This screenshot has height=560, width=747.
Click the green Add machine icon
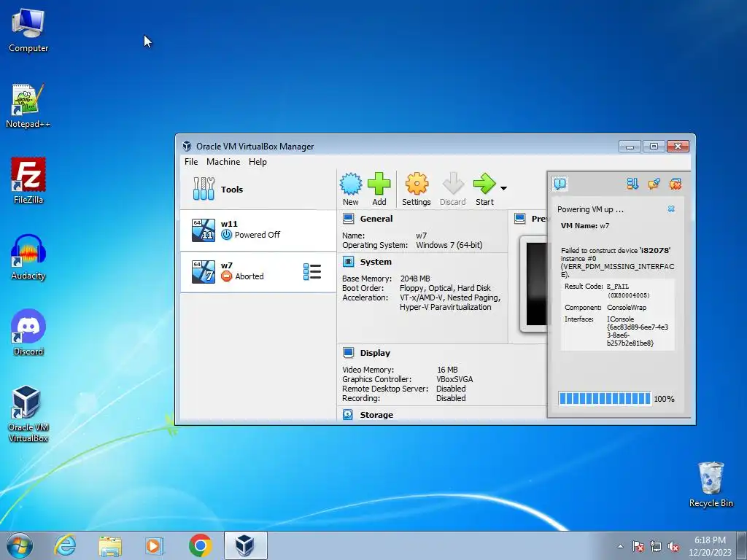[x=379, y=184]
